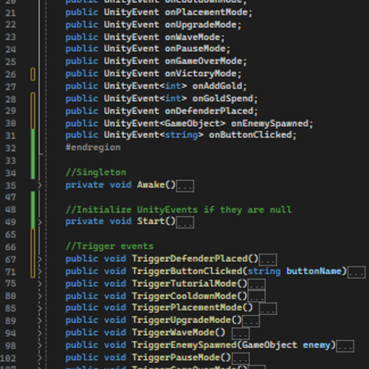
Task: Open ellipsis box after TriggerPlacementMode()
Action: tap(268, 309)
